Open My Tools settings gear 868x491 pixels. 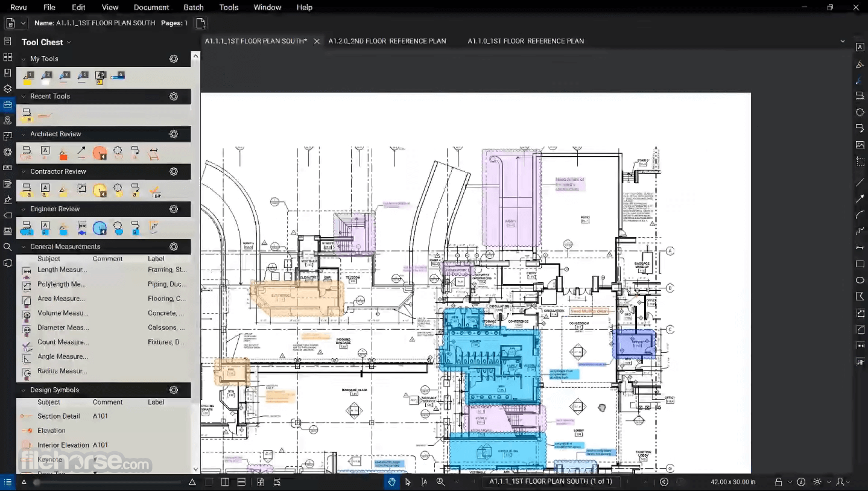174,59
